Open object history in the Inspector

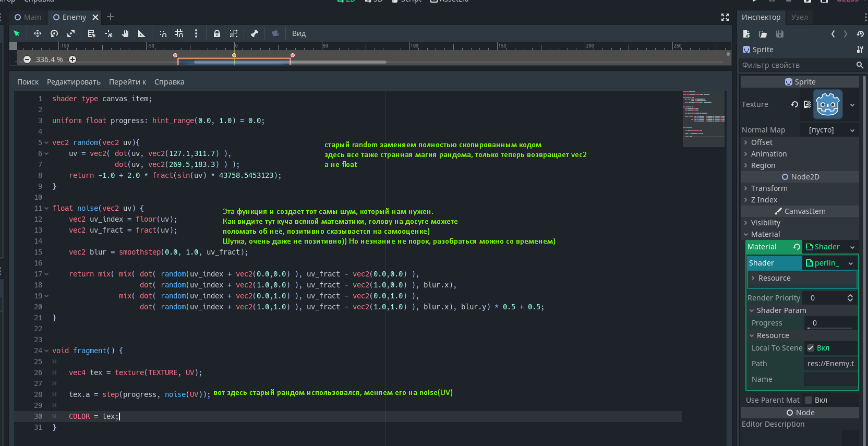(x=860, y=34)
